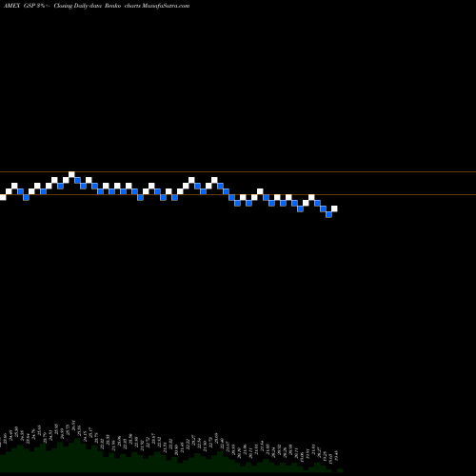Click the tallest peak of the green area chart
Screen dimensions: 476x476
pyautogui.click(x=78, y=441)
